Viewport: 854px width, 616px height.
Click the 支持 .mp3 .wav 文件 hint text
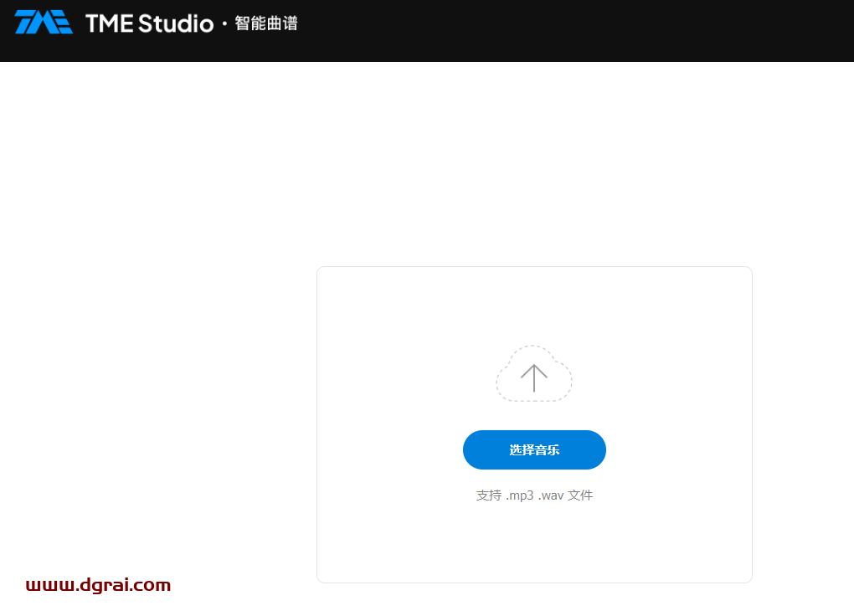point(534,495)
